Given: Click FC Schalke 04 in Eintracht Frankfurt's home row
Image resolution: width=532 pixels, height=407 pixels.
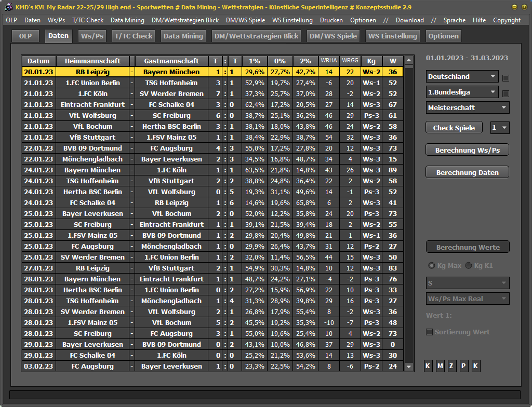Looking at the screenshot, I should point(171,104).
